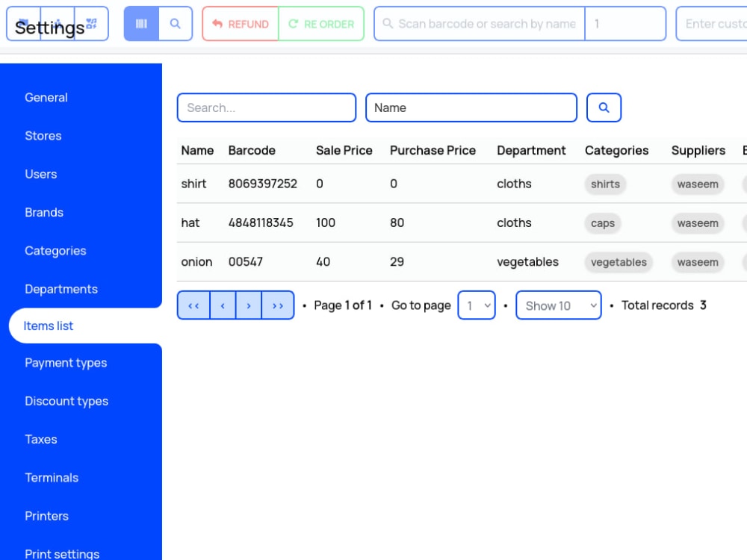Click the Sale Price column header
747x560 pixels.
click(x=344, y=151)
